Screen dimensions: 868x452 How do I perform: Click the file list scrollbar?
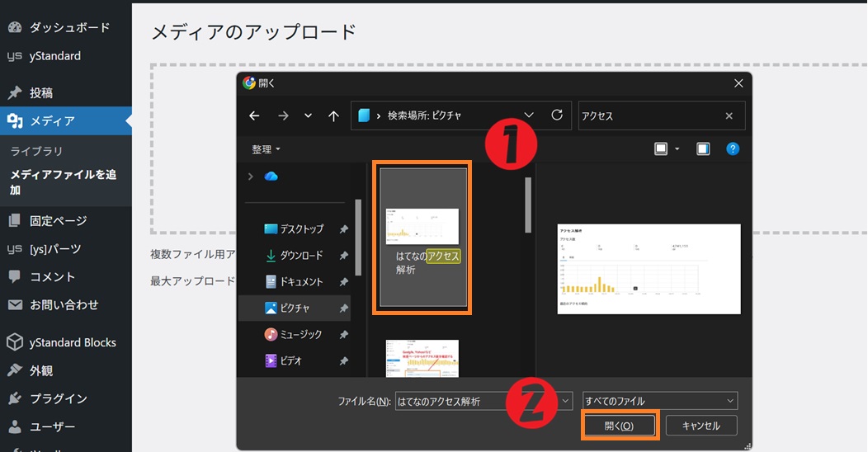(x=527, y=205)
